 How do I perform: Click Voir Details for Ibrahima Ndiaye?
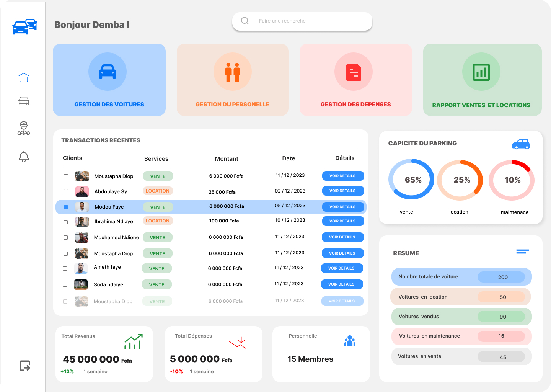(x=343, y=221)
